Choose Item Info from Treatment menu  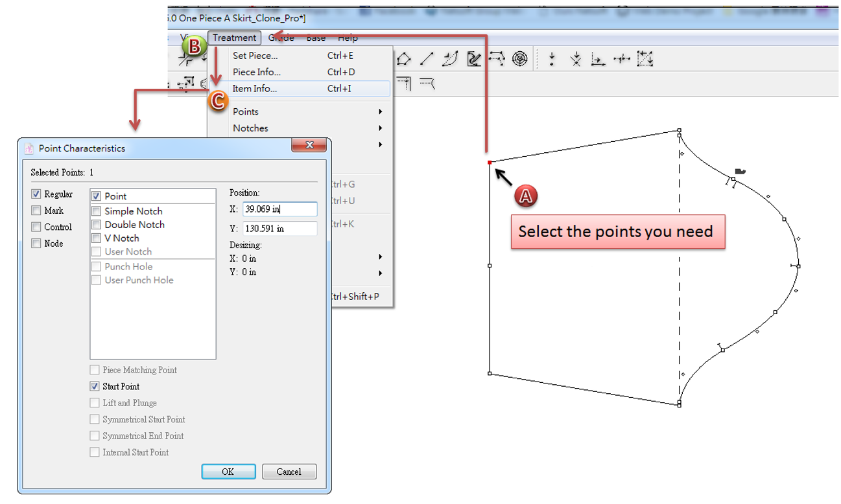pos(255,89)
